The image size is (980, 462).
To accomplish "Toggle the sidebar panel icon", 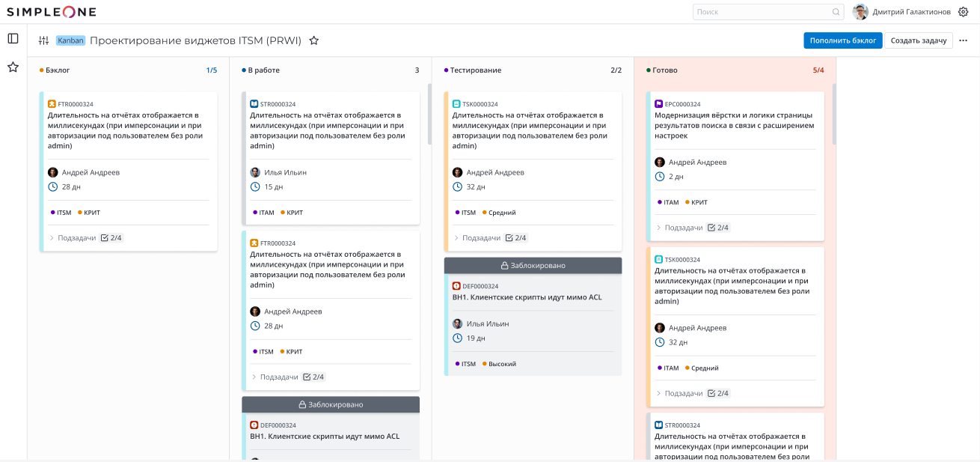I will pyautogui.click(x=13, y=39).
